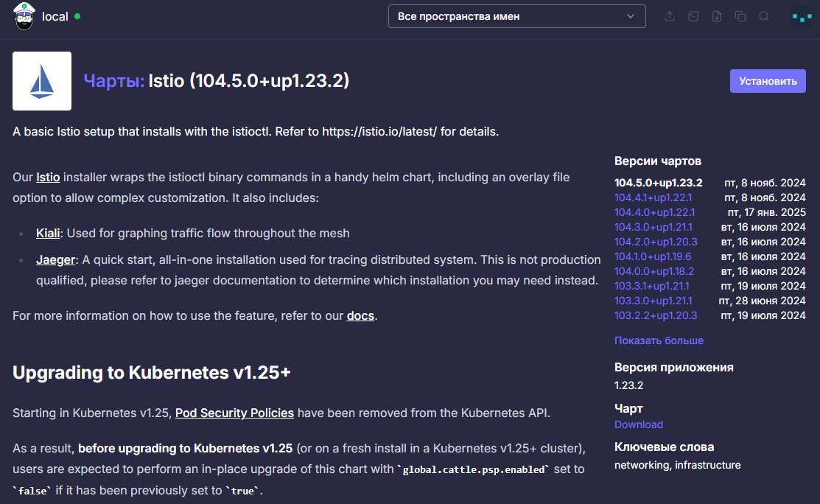Click the namespace dropdown chevron arrow
820x504 pixels.
point(631,16)
